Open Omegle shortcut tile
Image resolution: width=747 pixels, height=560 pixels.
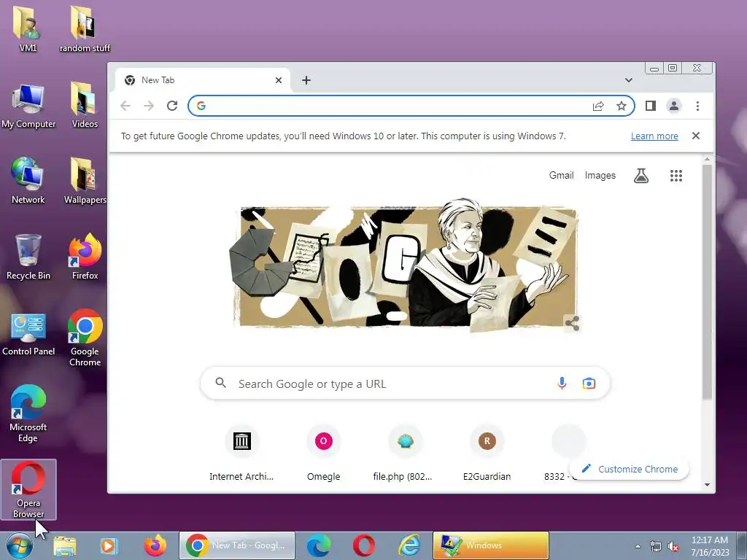coord(323,454)
